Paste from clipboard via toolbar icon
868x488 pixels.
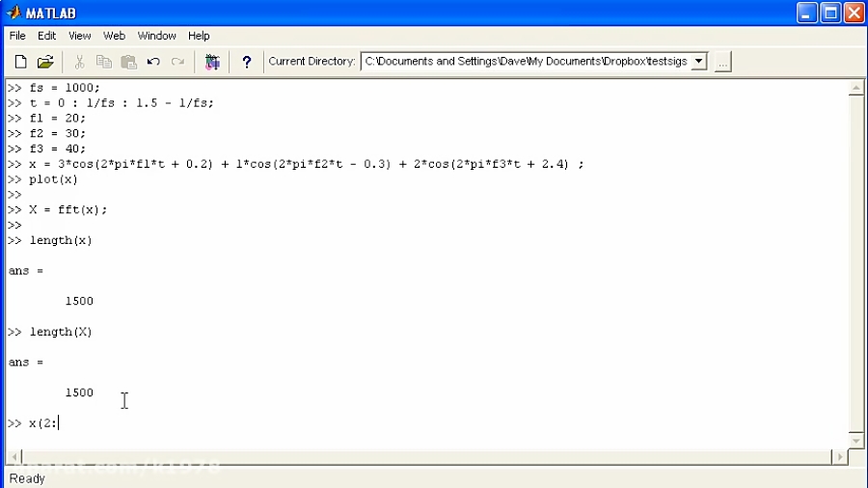click(x=128, y=62)
